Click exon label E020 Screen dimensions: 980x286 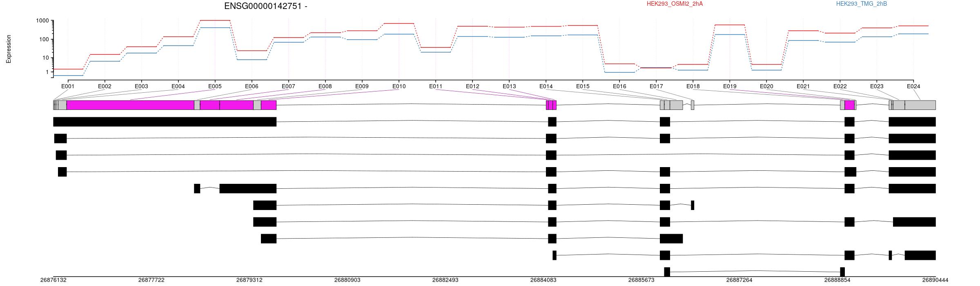click(766, 86)
